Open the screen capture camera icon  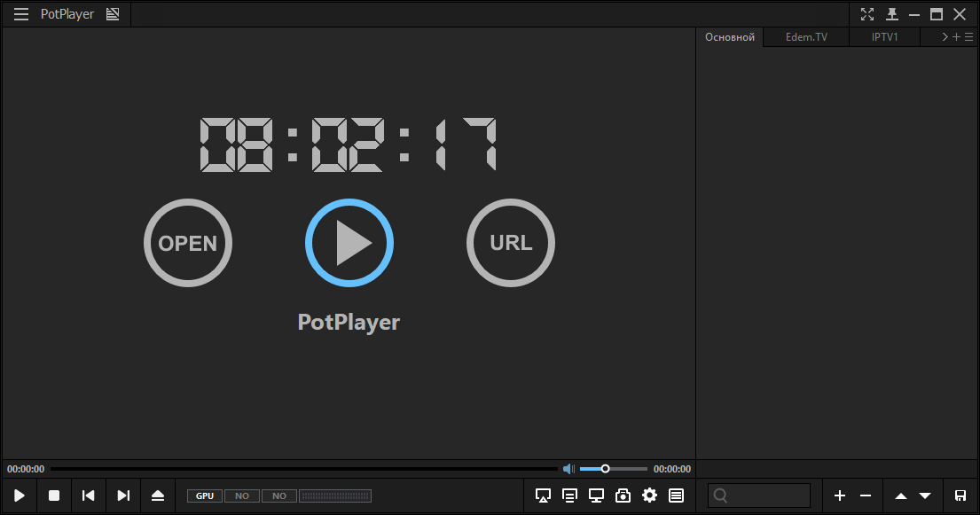pyautogui.click(x=623, y=495)
